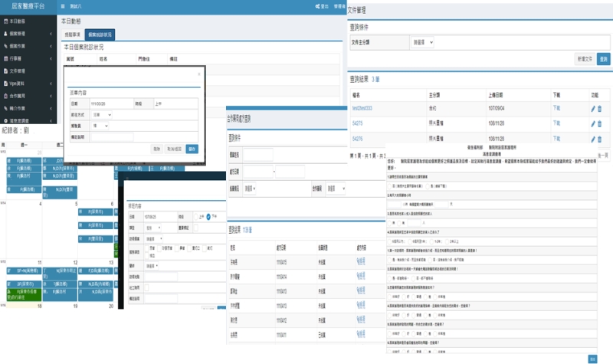The width and height of the screenshot is (613, 364).
Task: Click the 轉介作業 icon in the sidebar
Action: pos(5,108)
